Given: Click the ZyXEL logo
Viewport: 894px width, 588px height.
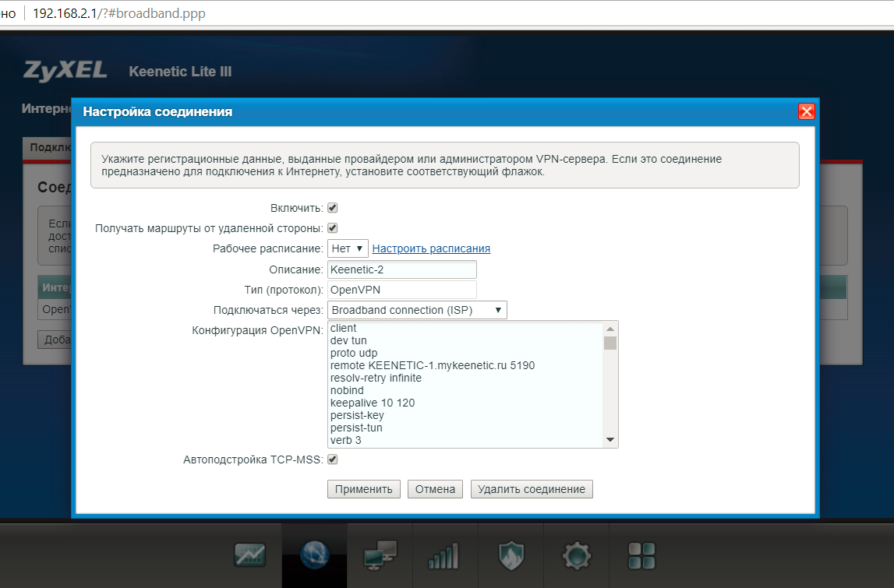Looking at the screenshot, I should pos(65,71).
